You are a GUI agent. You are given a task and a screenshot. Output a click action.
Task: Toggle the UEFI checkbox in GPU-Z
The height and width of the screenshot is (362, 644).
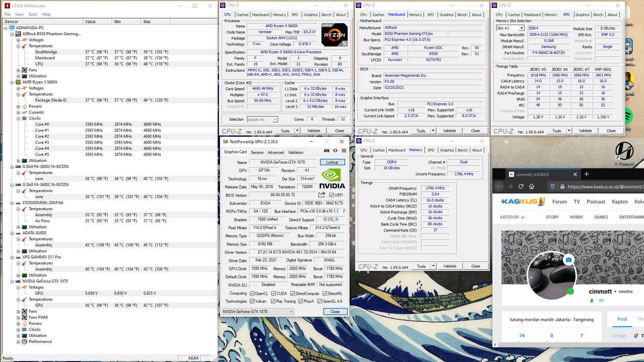pyautogui.click(x=331, y=195)
